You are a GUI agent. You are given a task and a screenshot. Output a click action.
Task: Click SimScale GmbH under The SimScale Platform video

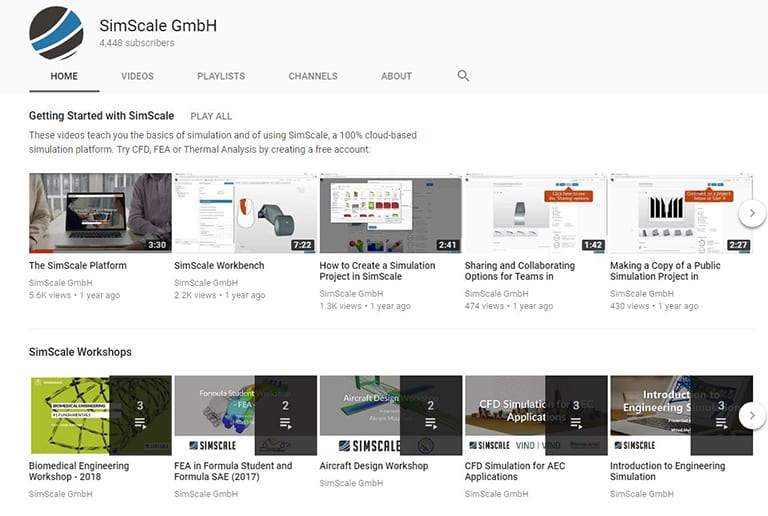point(61,283)
